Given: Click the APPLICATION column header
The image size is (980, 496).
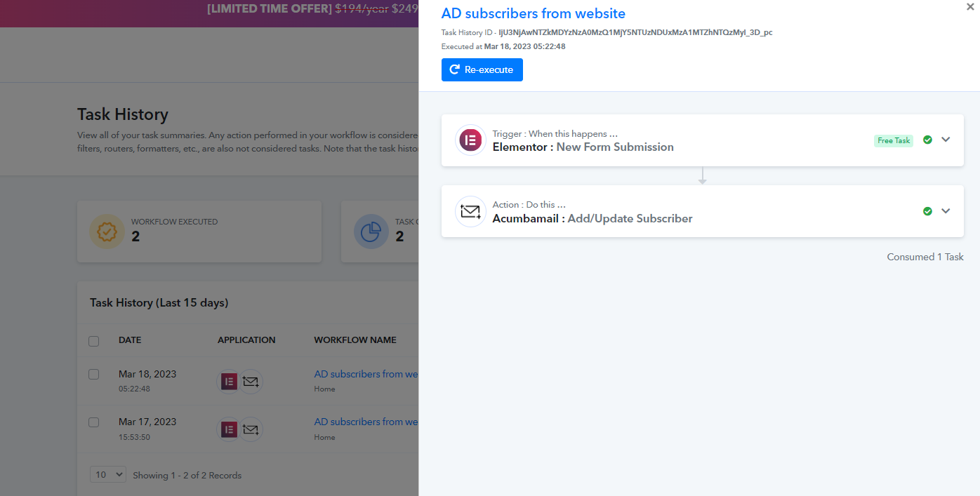Looking at the screenshot, I should 246,340.
